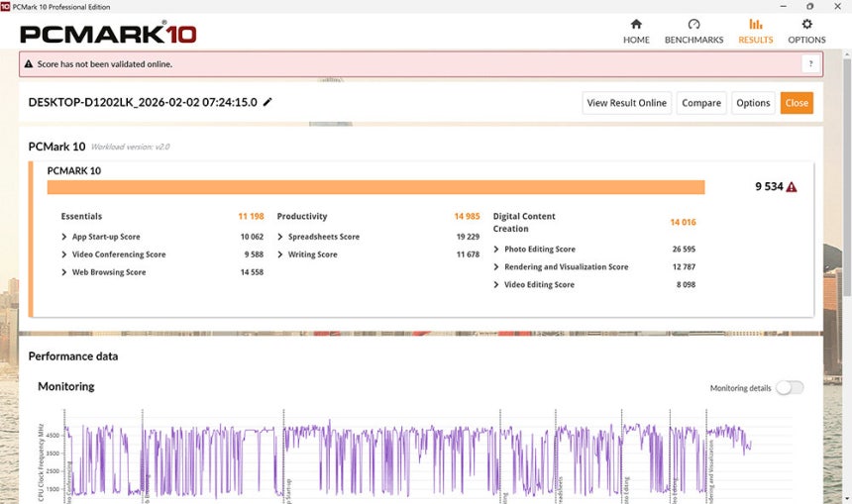Click the Home icon in navigation
Viewport: 852px width, 504px height.
[636, 25]
